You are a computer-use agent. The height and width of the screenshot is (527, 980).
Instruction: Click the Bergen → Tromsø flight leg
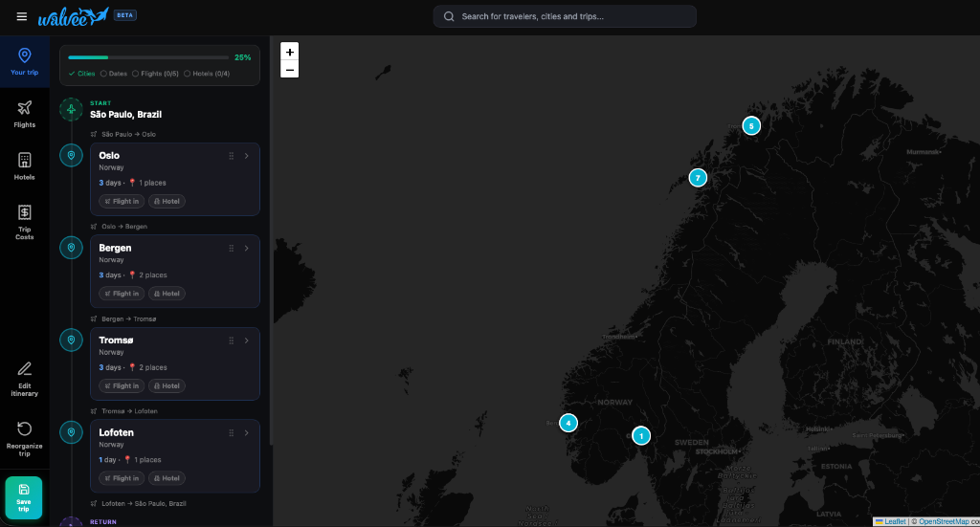pyautogui.click(x=123, y=319)
